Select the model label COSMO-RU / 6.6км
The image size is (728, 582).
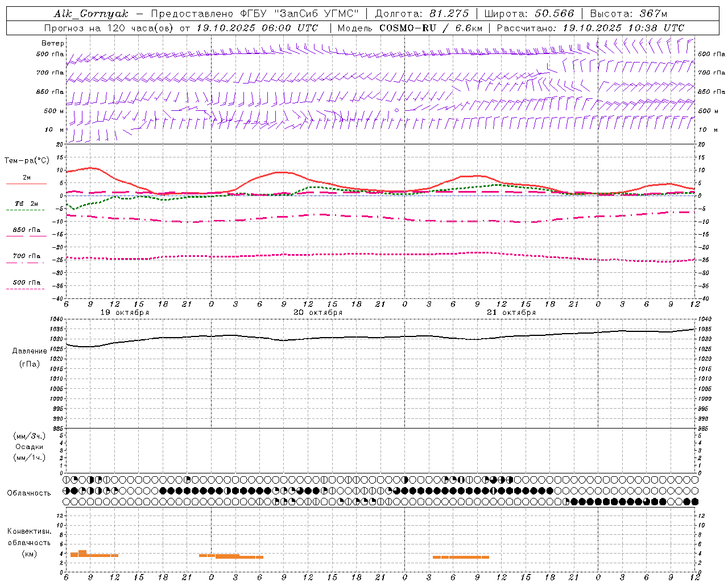pos(431,28)
